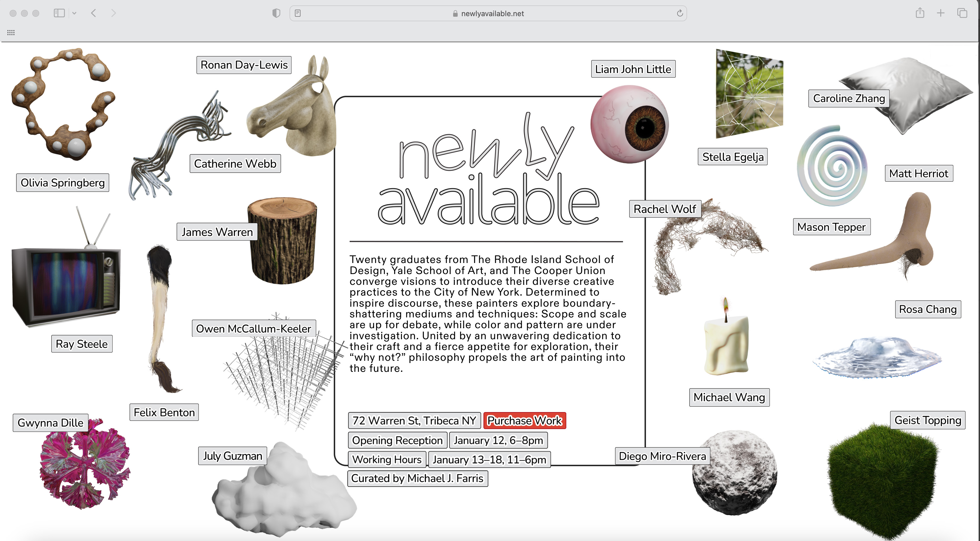980x541 pixels.
Task: Open the favorites grid dots icon
Action: [11, 33]
